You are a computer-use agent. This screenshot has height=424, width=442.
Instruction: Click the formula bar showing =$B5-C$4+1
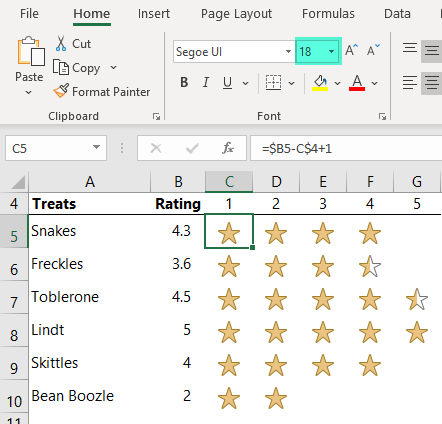click(346, 148)
